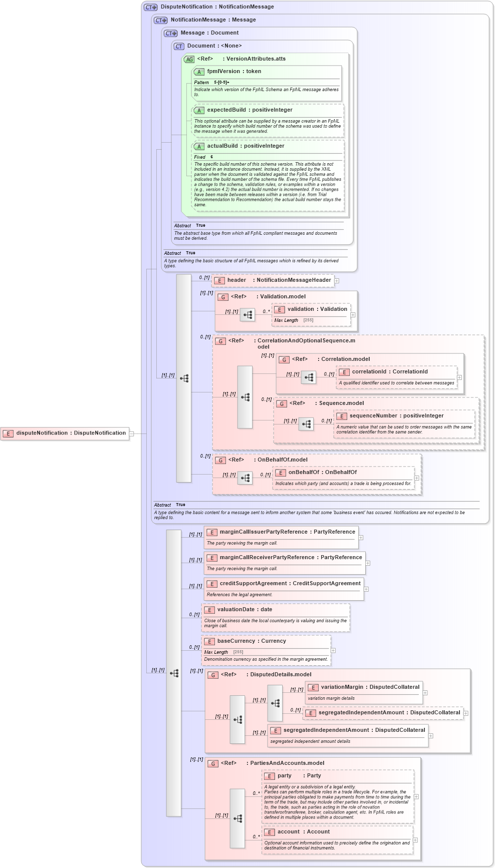This screenshot has width=495, height=868.
Task: Select 'References the legal agreement.' description
Action: pos(239,595)
